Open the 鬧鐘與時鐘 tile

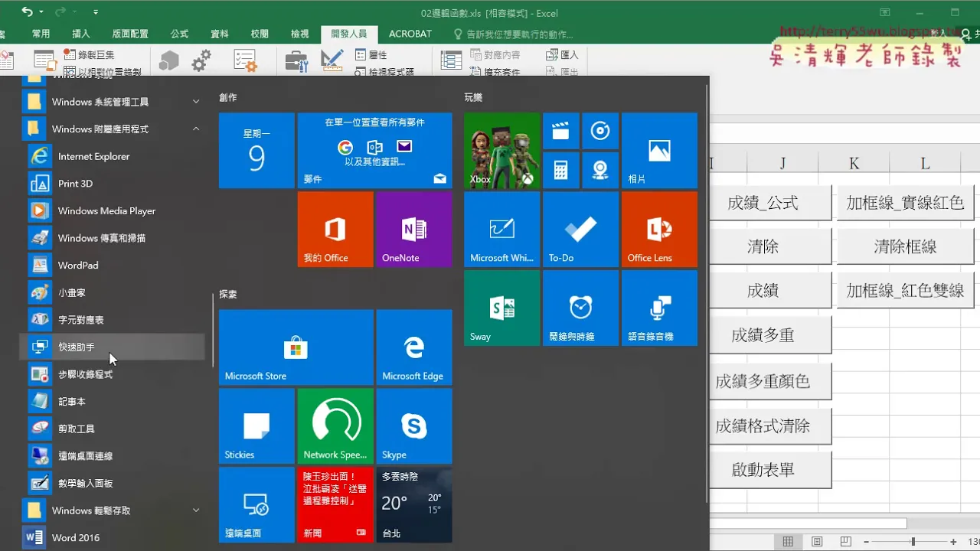click(x=580, y=308)
